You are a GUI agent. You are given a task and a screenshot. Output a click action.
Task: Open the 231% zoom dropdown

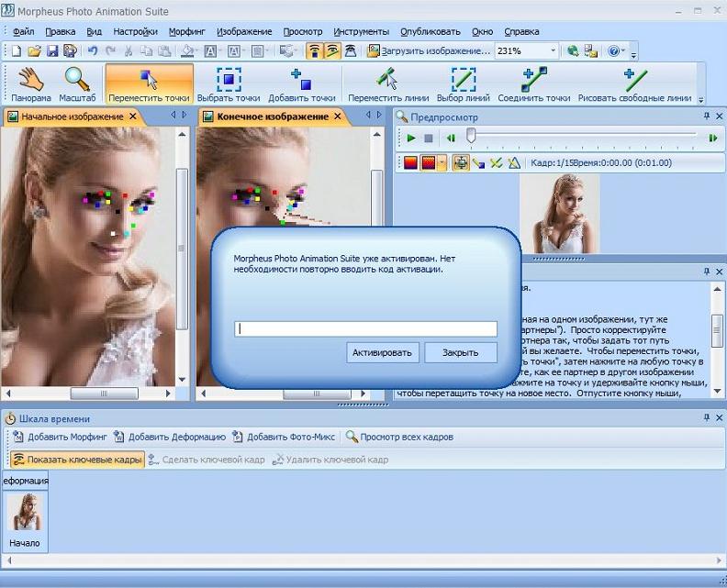pyautogui.click(x=554, y=51)
